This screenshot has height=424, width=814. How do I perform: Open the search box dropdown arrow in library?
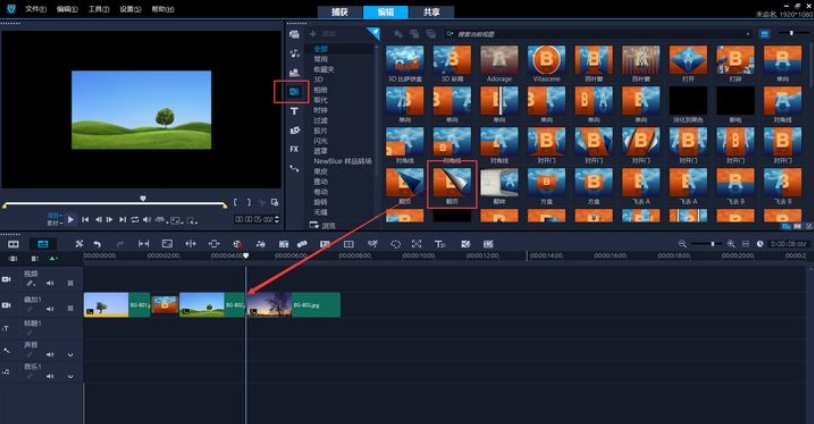point(748,34)
